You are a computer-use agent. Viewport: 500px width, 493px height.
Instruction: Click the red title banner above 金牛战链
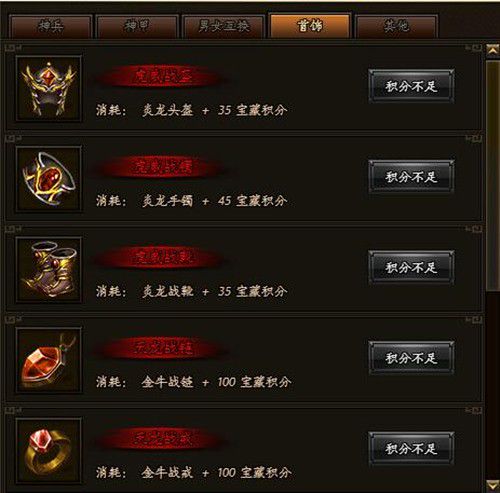[162, 348]
